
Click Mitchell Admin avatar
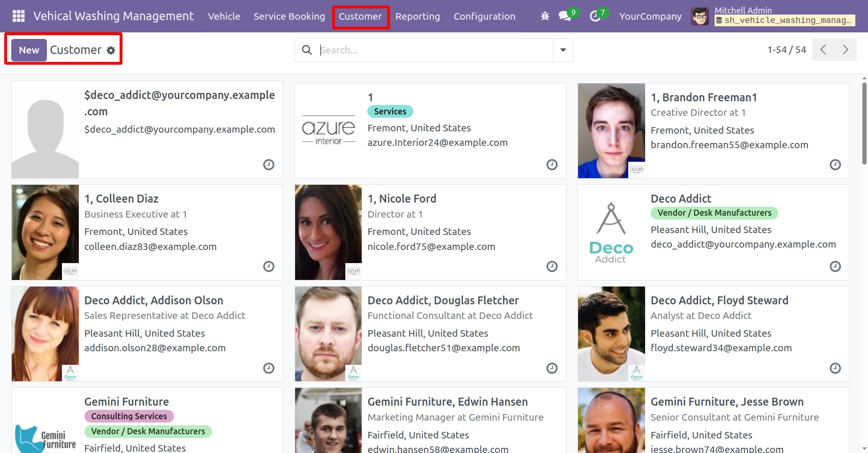700,16
